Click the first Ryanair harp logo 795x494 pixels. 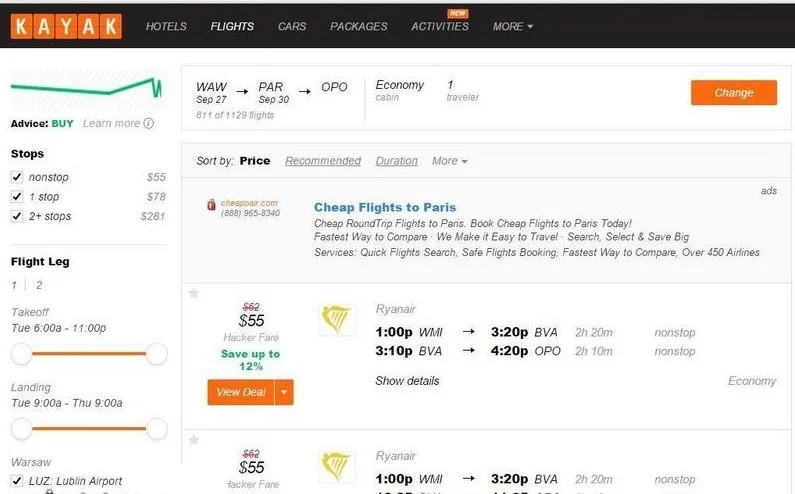pos(336,320)
